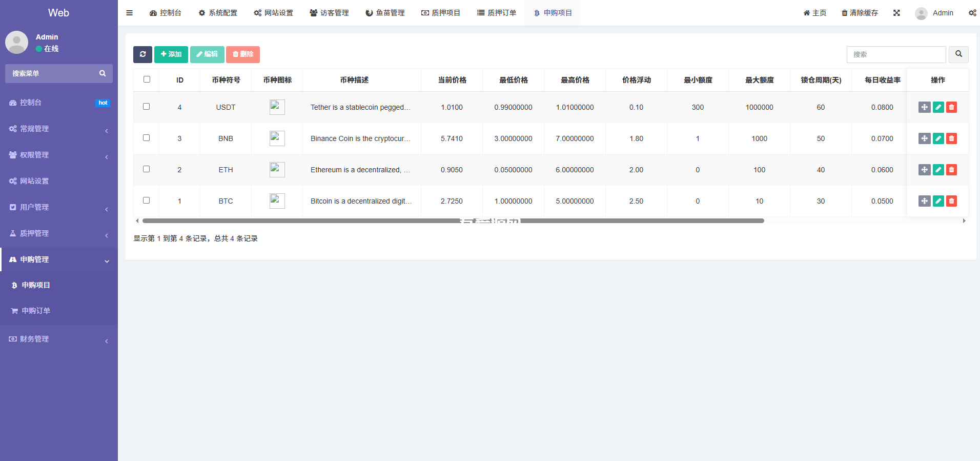Switch to the 质押订单 tab
980x461 pixels.
(496, 13)
